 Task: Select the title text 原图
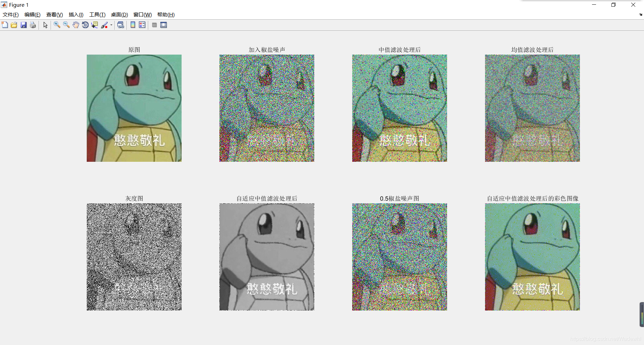coord(134,50)
